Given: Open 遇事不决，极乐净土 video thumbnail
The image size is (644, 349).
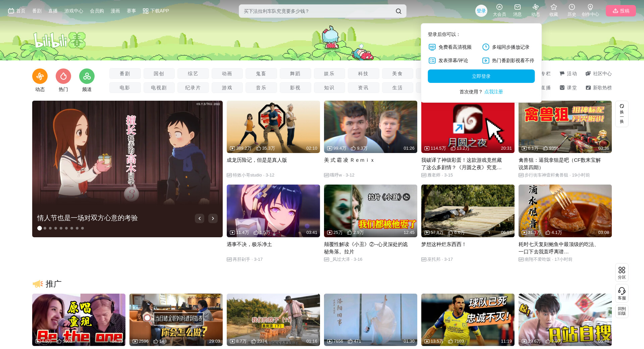Looking at the screenshot, I should (x=273, y=211).
